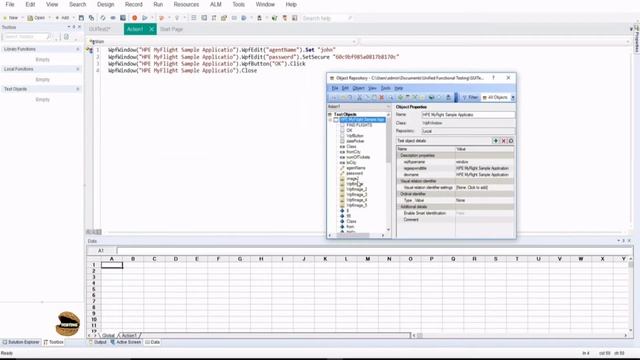Open Help menu in Object Repository
Viewport: 640px width, 360px height.
tap(399, 88)
